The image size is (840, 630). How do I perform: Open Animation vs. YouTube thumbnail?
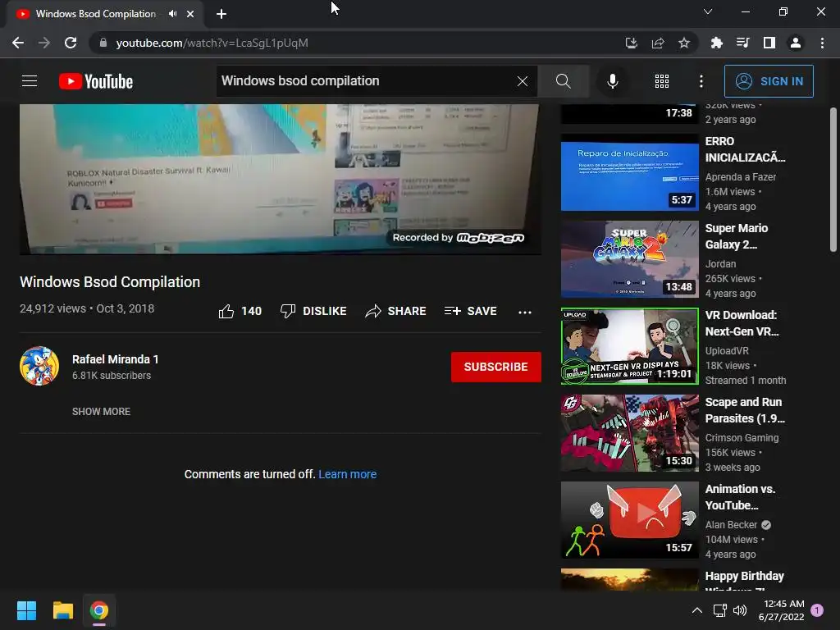point(629,519)
